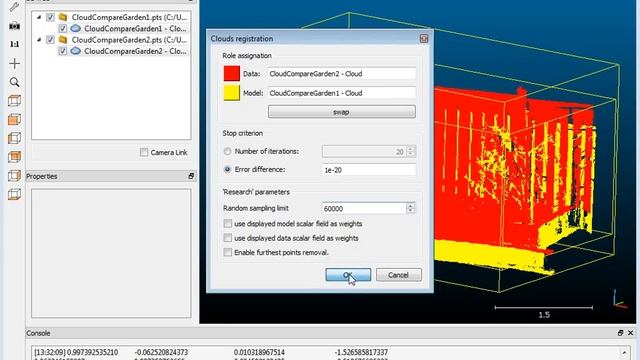Select CloudCompareGarden1 - Cloud row text
The height and width of the screenshot is (360, 640).
(x=136, y=29)
